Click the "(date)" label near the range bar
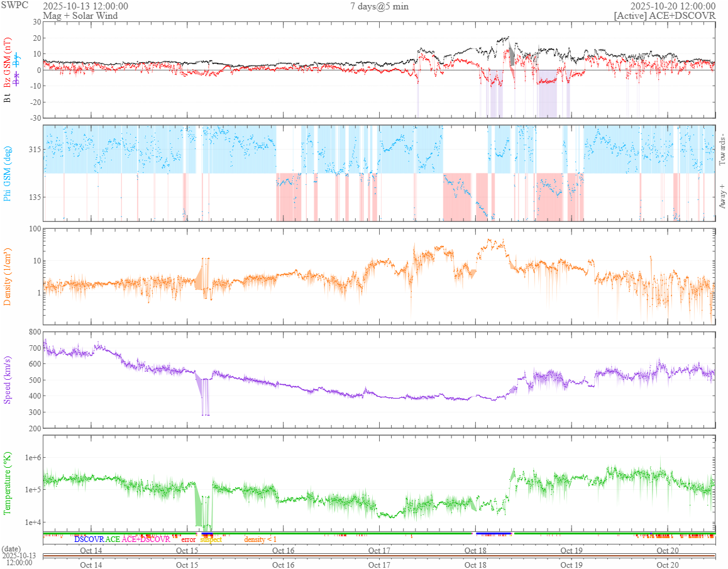The height and width of the screenshot is (569, 728). coord(11,549)
